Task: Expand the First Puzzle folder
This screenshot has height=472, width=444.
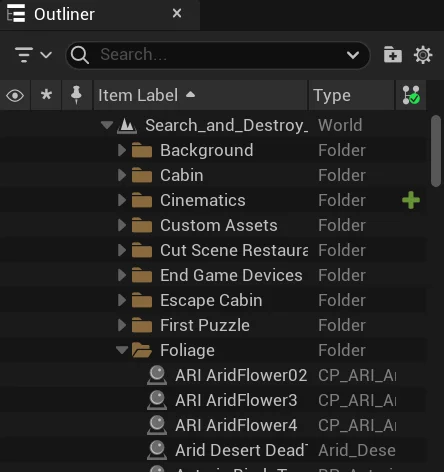Action: click(x=122, y=325)
